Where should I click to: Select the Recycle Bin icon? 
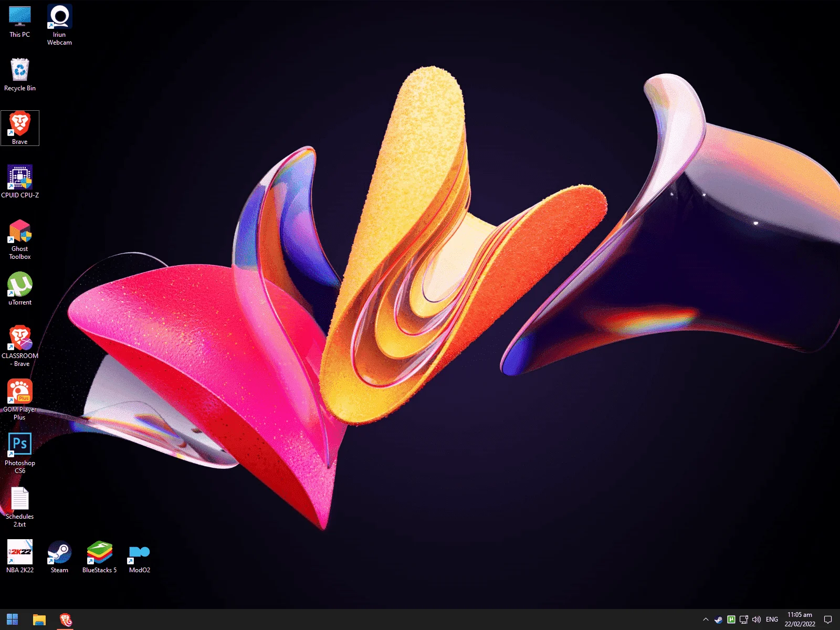20,75
